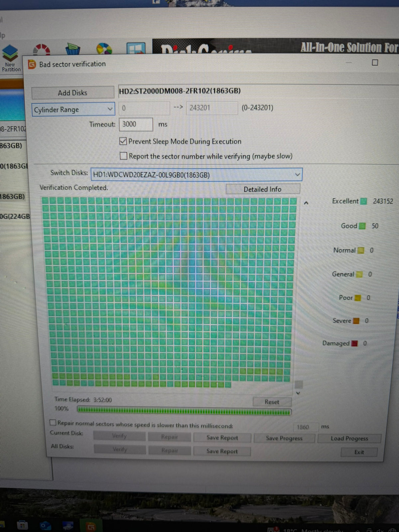
Task: Enable Report the sector number while verifying
Action: (x=123, y=156)
